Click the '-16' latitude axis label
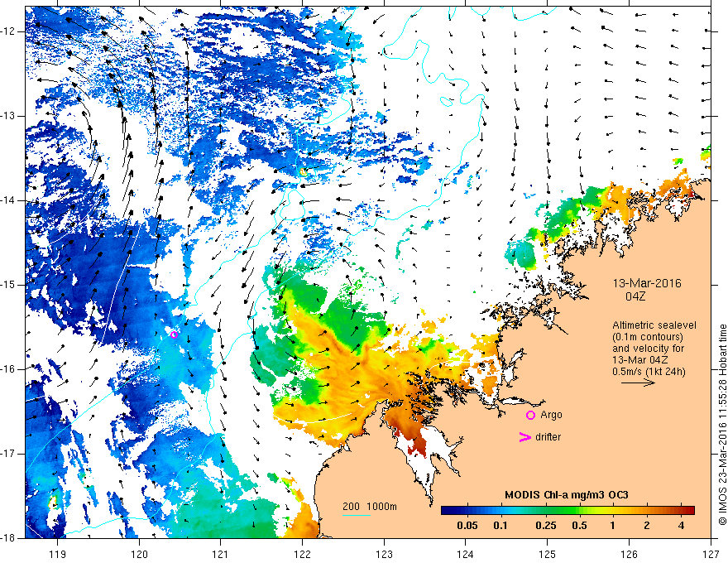This screenshot has height=563, width=728. pos(8,369)
